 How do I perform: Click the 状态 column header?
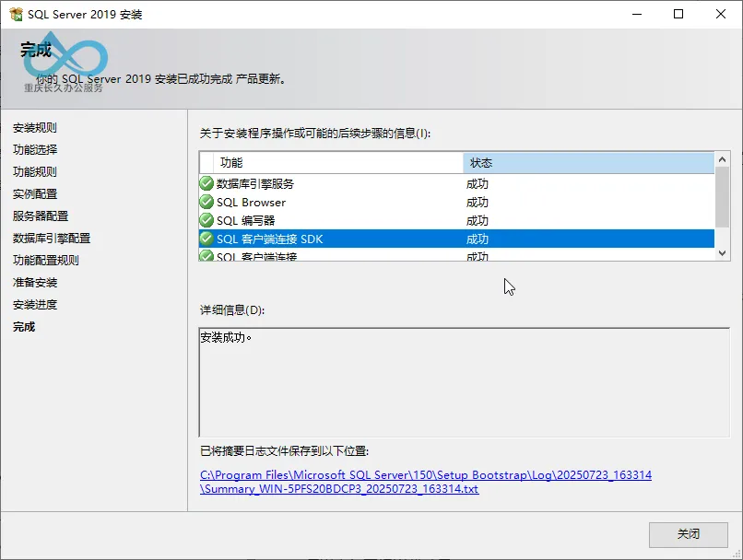588,163
